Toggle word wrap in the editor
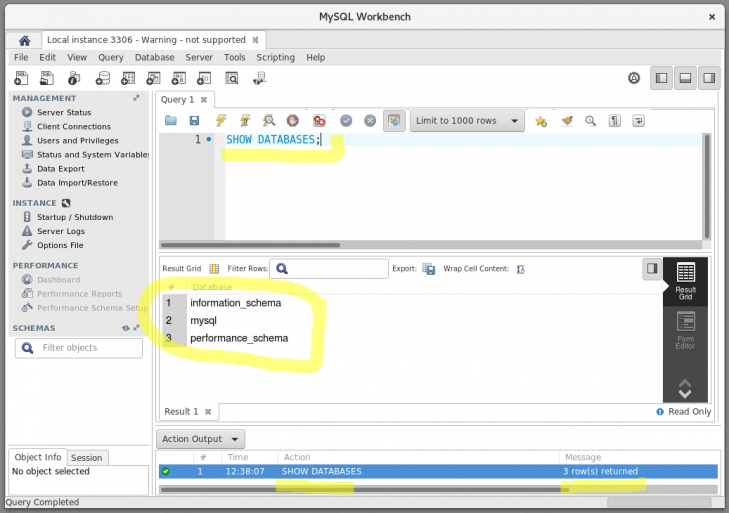Viewport: 729px width, 513px height. (639, 121)
